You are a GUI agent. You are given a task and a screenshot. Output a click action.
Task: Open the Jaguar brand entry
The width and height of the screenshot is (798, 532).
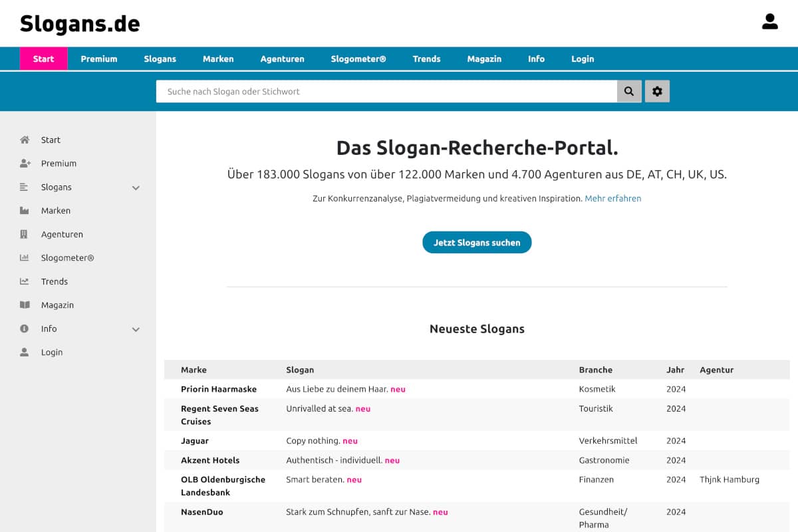(x=195, y=441)
